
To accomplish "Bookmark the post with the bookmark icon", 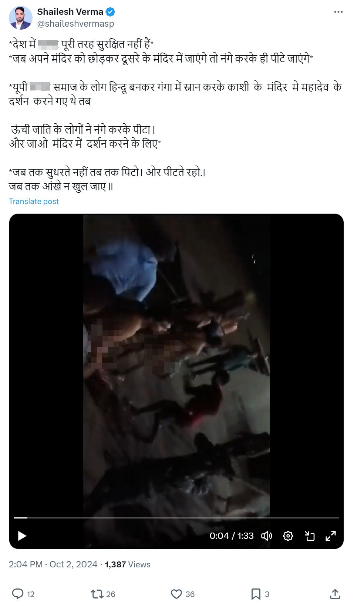I will click(x=256, y=594).
